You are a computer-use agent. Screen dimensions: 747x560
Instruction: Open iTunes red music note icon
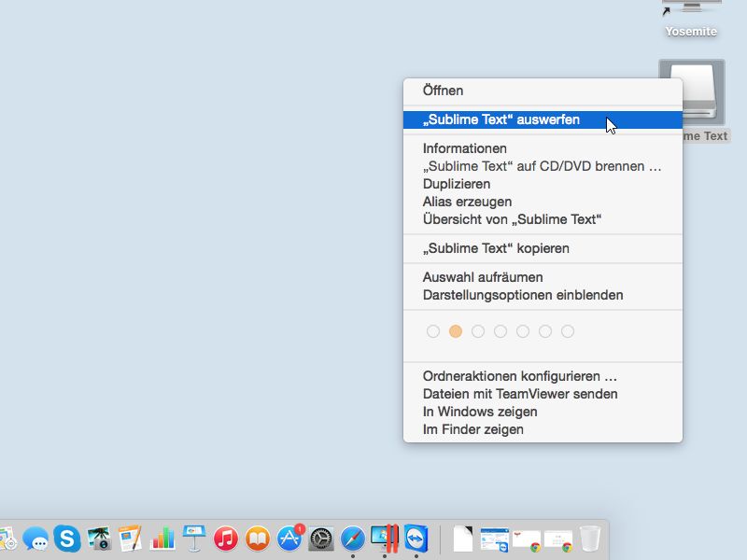click(226, 539)
